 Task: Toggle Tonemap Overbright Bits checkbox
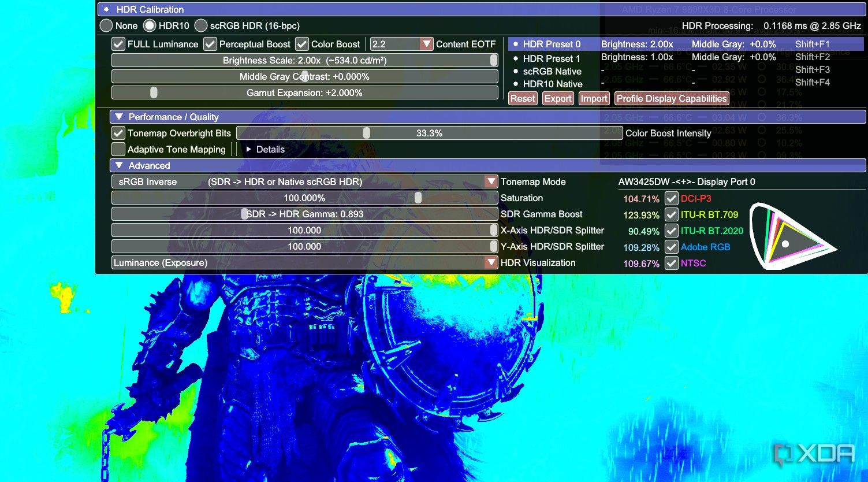[118, 133]
